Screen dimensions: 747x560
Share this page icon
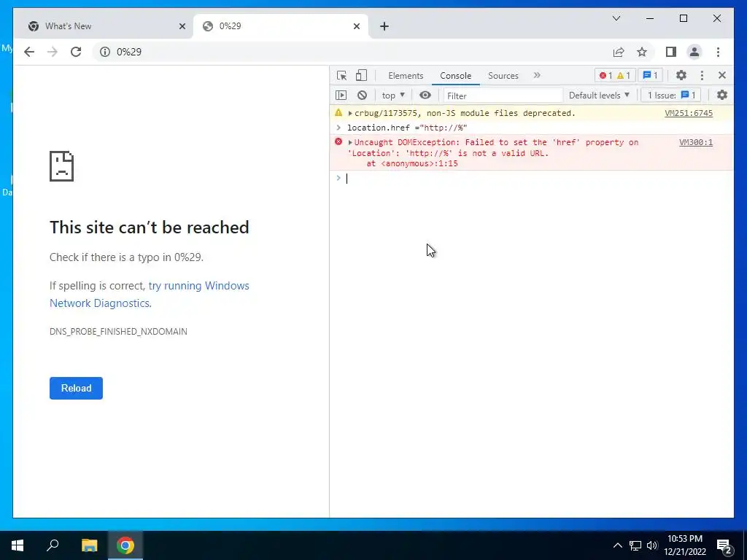coord(619,52)
